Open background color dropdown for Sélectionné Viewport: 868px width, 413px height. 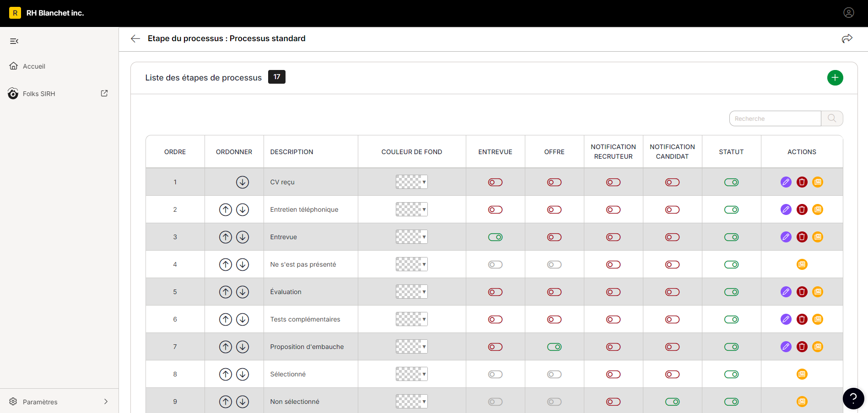coord(412,374)
